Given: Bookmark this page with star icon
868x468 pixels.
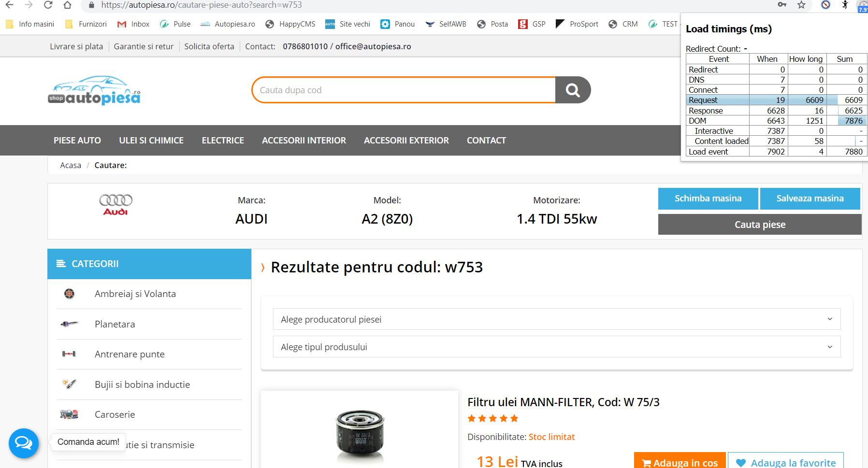Looking at the screenshot, I should [x=801, y=5].
